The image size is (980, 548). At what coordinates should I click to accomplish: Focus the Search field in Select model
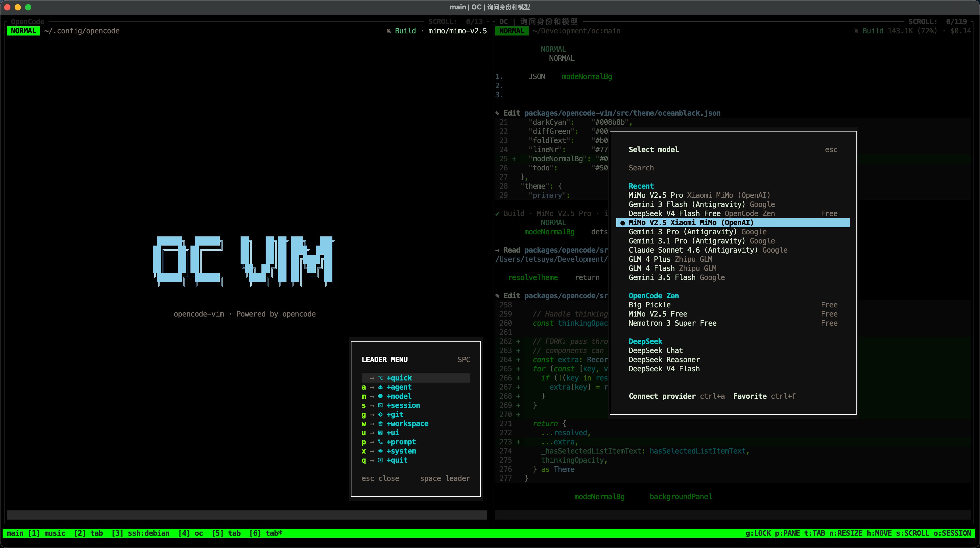pyautogui.click(x=733, y=168)
